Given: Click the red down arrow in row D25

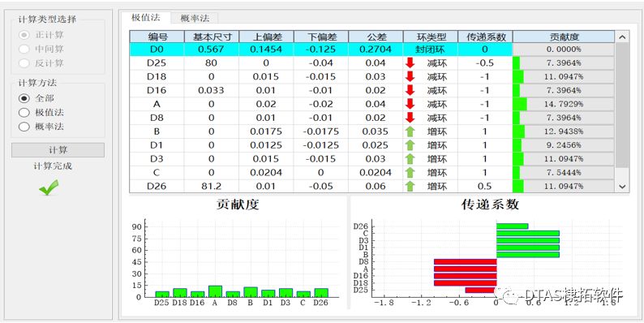Looking at the screenshot, I should pos(410,62).
